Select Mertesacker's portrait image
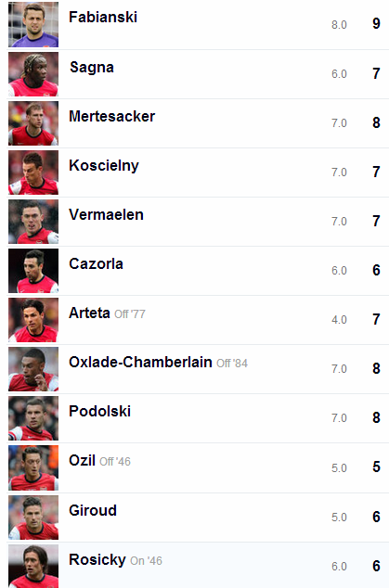The image size is (389, 588). pos(33,123)
